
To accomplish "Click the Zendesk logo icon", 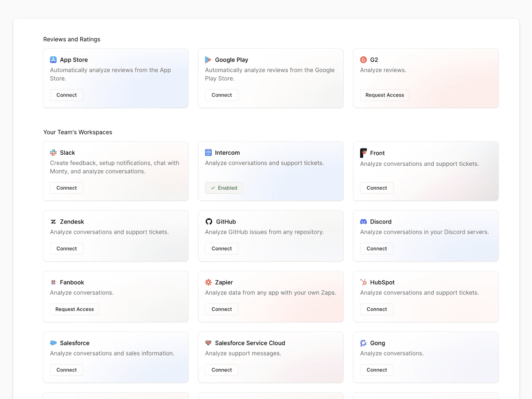I will click(x=53, y=222).
